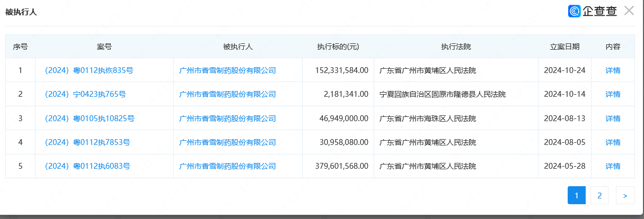Open case (2024) 粤0105执10825号
Viewport: 644px width, 219px height.
[89, 118]
